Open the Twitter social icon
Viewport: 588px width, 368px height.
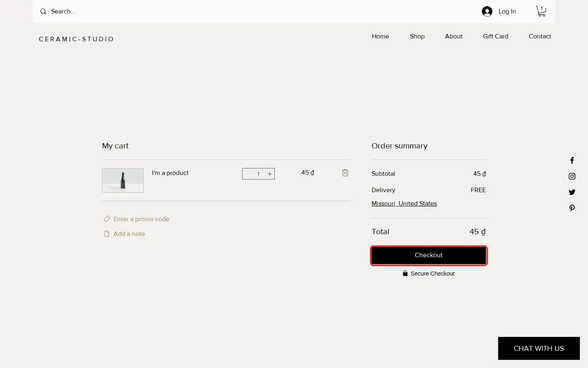[572, 192]
